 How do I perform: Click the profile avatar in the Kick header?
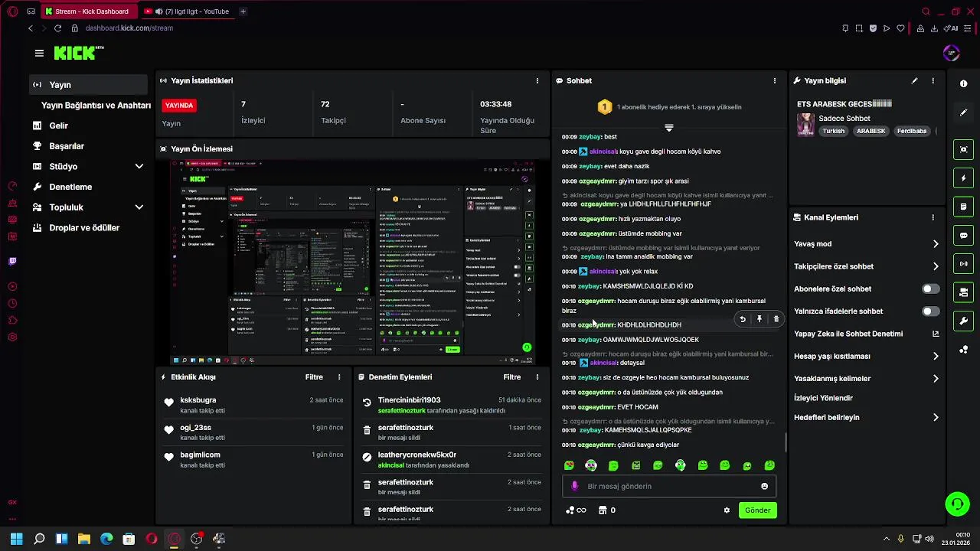click(x=951, y=53)
